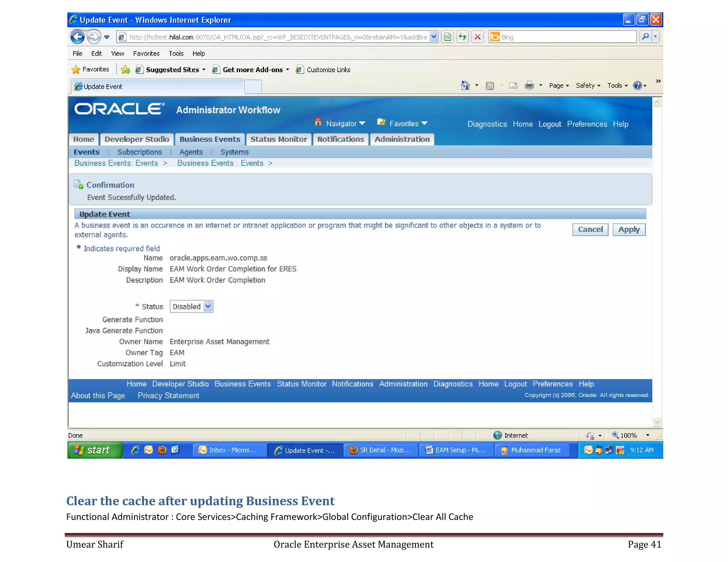
Task: Click the Add to Favorites star icon
Action: [125, 70]
